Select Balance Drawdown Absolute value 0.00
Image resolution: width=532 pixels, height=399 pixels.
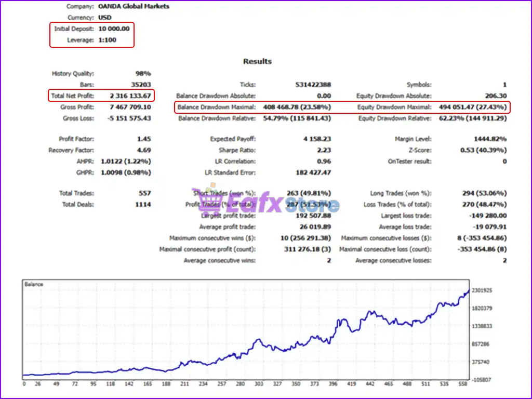click(x=324, y=96)
